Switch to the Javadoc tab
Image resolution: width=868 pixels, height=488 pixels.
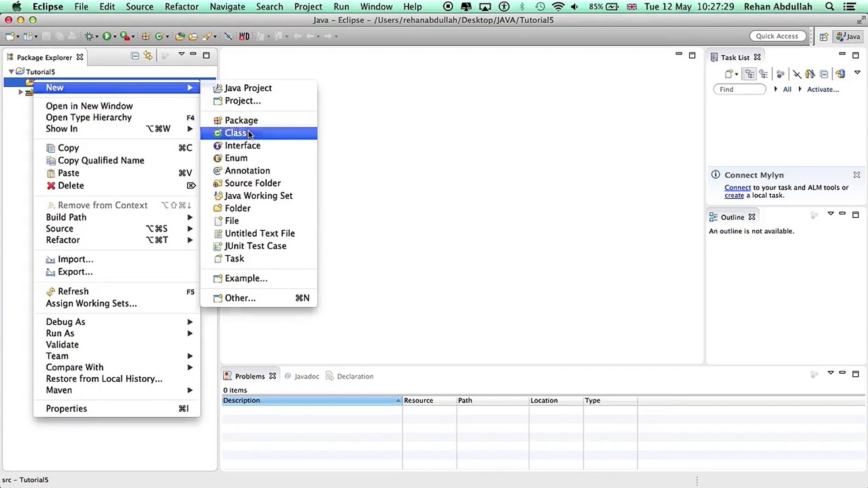pyautogui.click(x=307, y=376)
